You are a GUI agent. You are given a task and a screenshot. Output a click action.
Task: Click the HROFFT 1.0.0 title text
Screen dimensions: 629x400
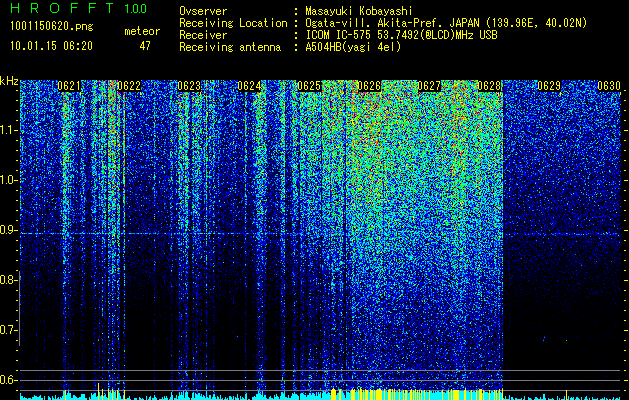(79, 8)
